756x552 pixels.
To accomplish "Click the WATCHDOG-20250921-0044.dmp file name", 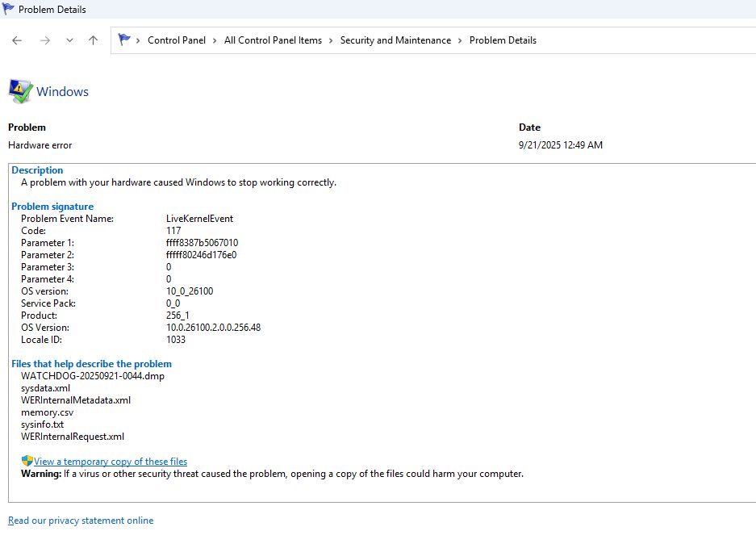I will [93, 376].
